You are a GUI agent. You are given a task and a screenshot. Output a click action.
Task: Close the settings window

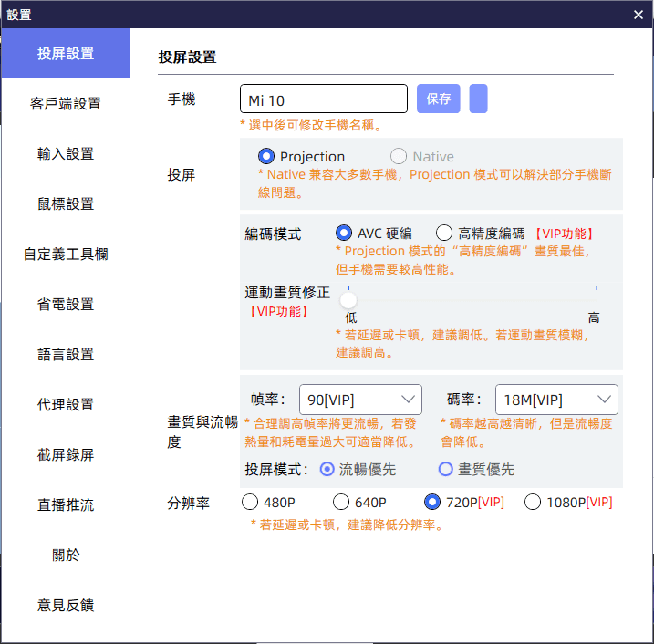coord(638,15)
